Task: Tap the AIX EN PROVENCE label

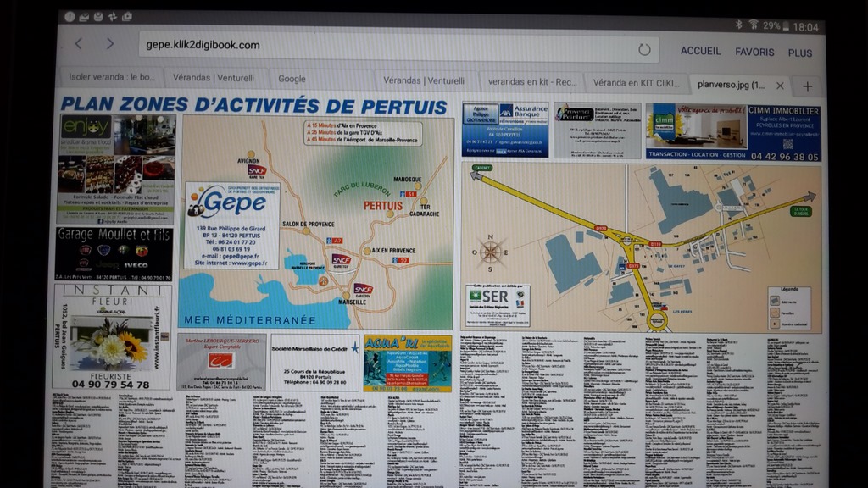Action: [393, 251]
